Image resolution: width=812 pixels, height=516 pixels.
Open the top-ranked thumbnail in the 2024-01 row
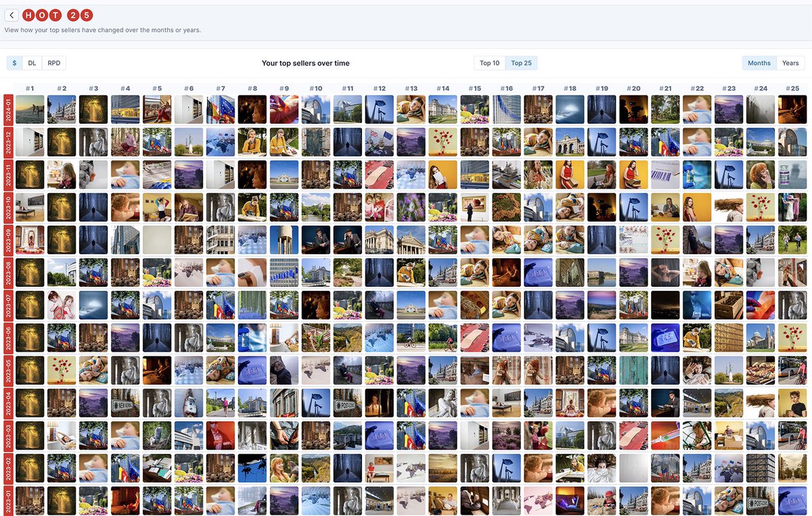pyautogui.click(x=29, y=110)
